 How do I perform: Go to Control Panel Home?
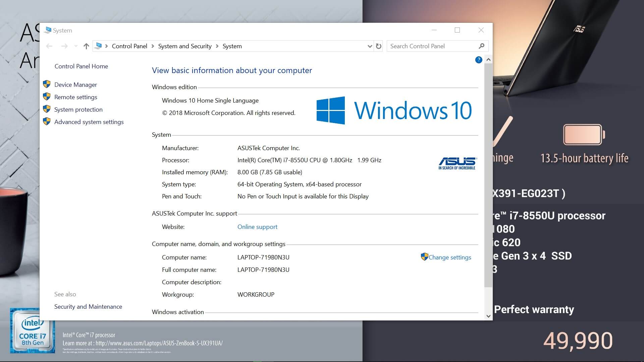click(81, 66)
